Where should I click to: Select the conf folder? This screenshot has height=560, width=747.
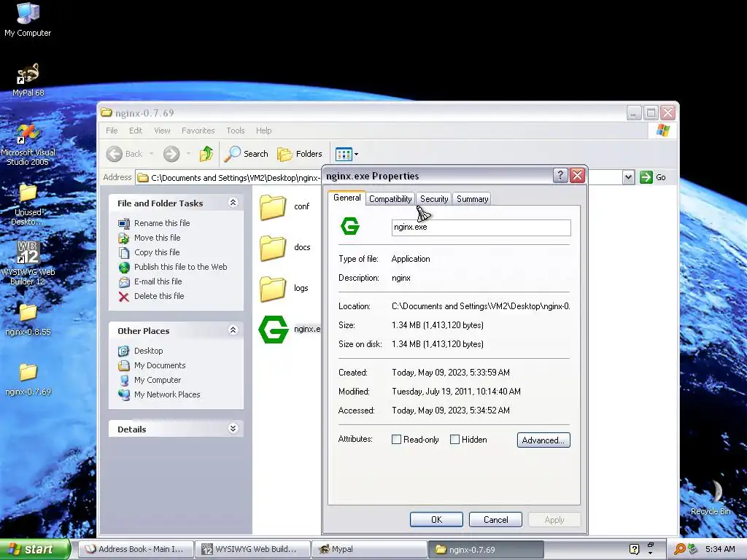point(285,206)
